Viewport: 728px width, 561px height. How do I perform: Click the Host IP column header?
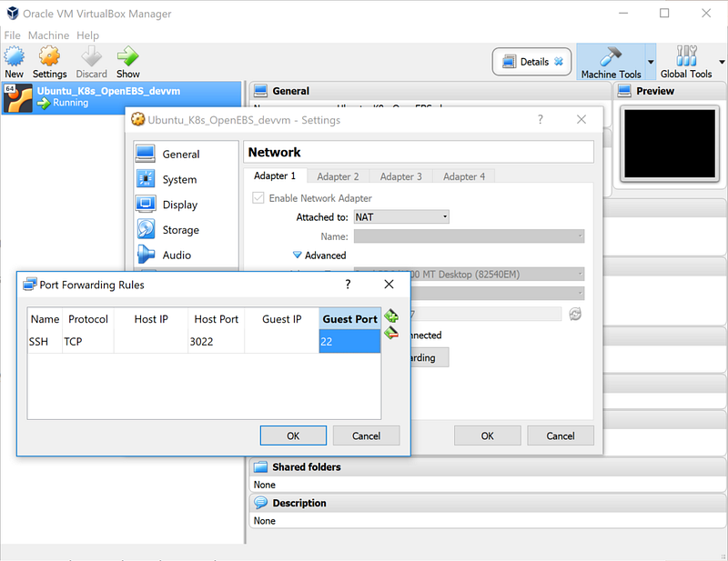tap(151, 319)
